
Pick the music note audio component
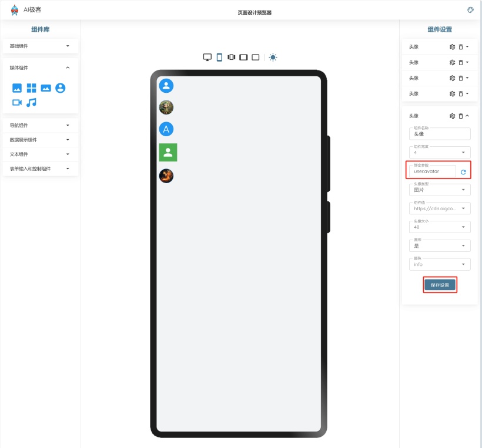pyautogui.click(x=32, y=102)
